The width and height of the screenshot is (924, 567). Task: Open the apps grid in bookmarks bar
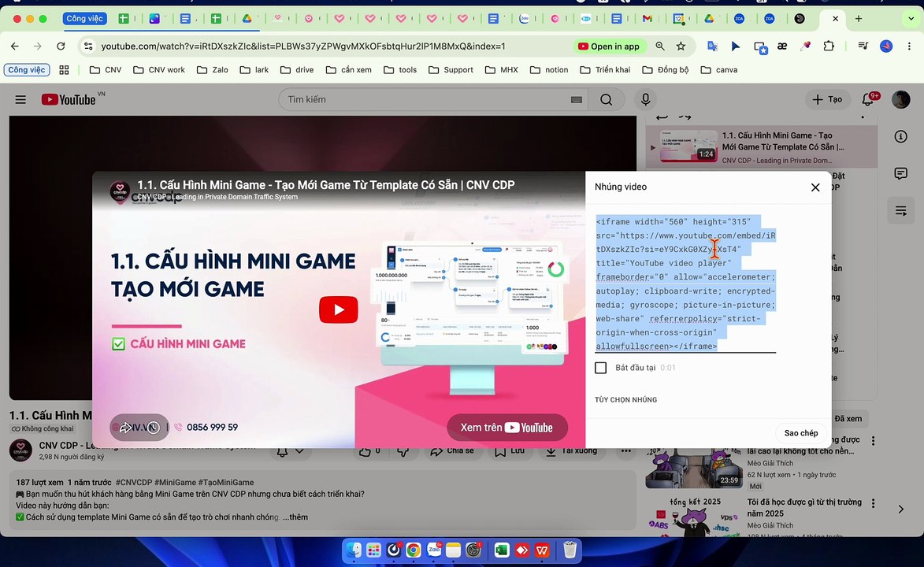pos(65,69)
